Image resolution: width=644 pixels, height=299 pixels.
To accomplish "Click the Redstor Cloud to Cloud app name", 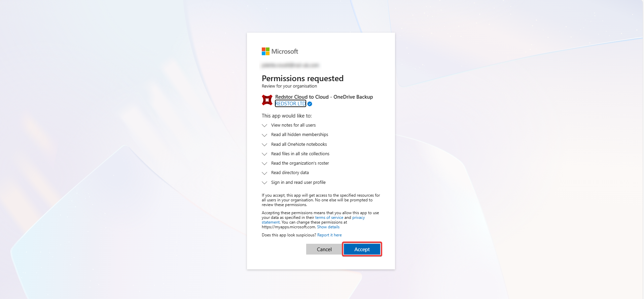I will coord(324,97).
